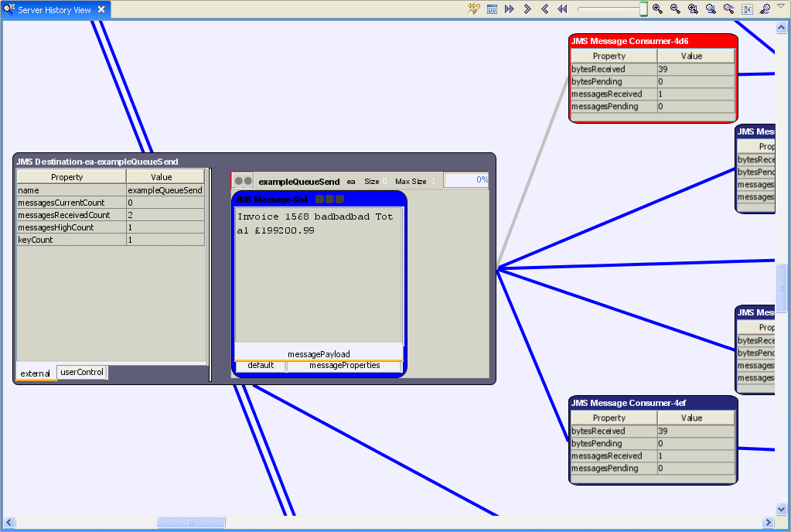Click the Property column header in JMS Destination

[x=66, y=177]
